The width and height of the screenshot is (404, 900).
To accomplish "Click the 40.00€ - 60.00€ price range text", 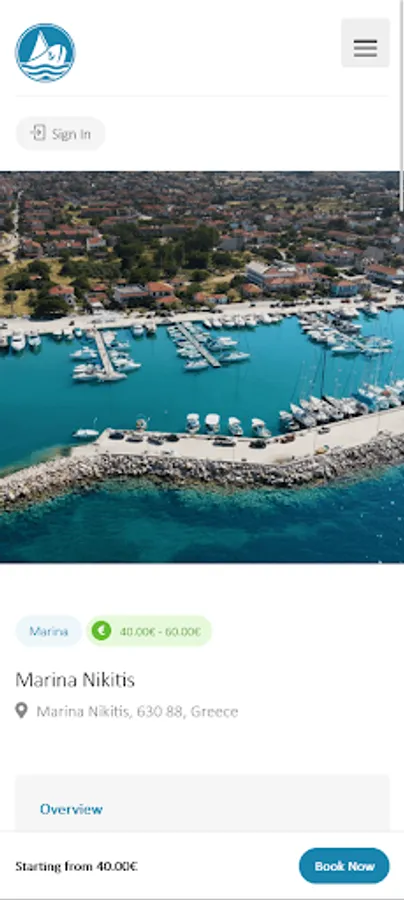I will tap(160, 631).
